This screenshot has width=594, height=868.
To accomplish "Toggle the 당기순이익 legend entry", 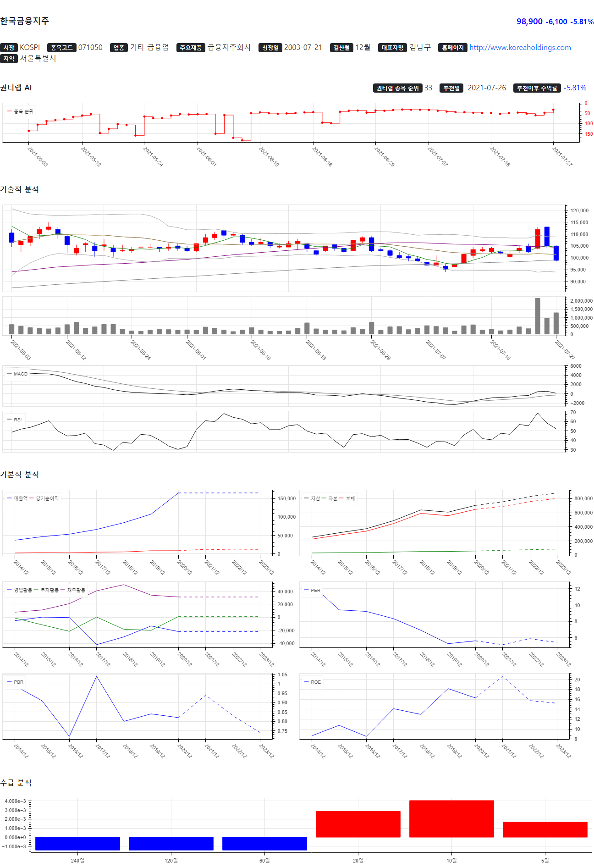I will tap(44, 498).
